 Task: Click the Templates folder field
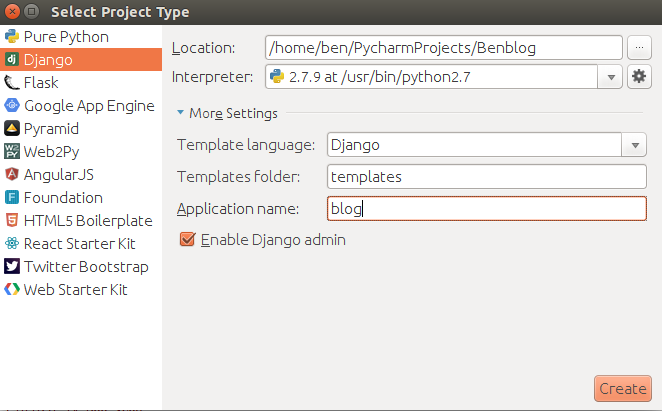tap(487, 177)
